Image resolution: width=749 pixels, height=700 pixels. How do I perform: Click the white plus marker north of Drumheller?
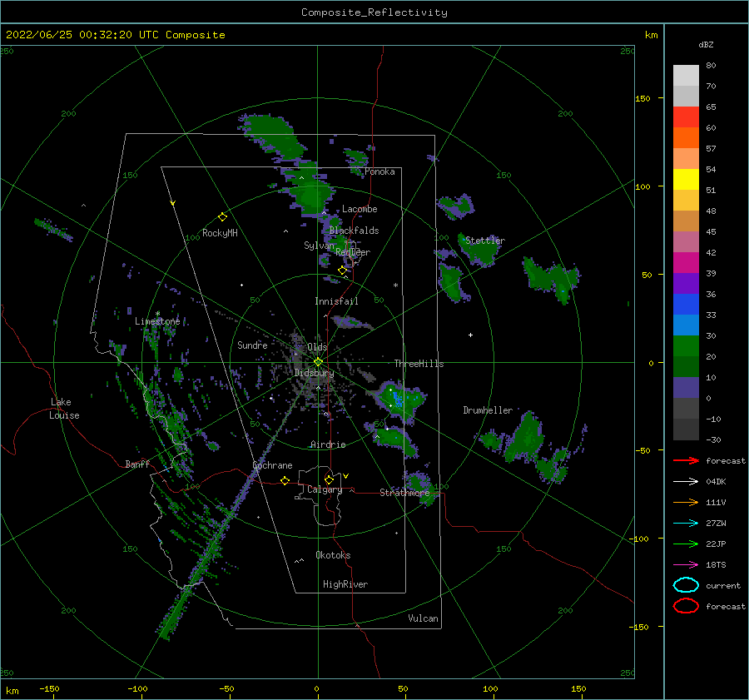(470, 335)
